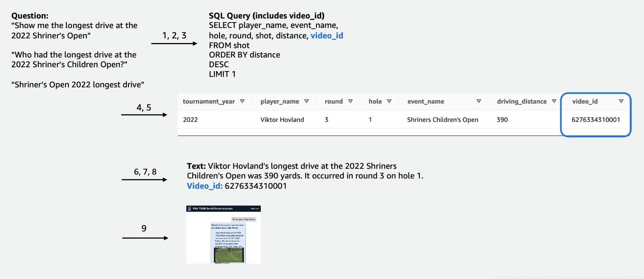Click the arrow labeled 6, 7, 8

(x=145, y=180)
